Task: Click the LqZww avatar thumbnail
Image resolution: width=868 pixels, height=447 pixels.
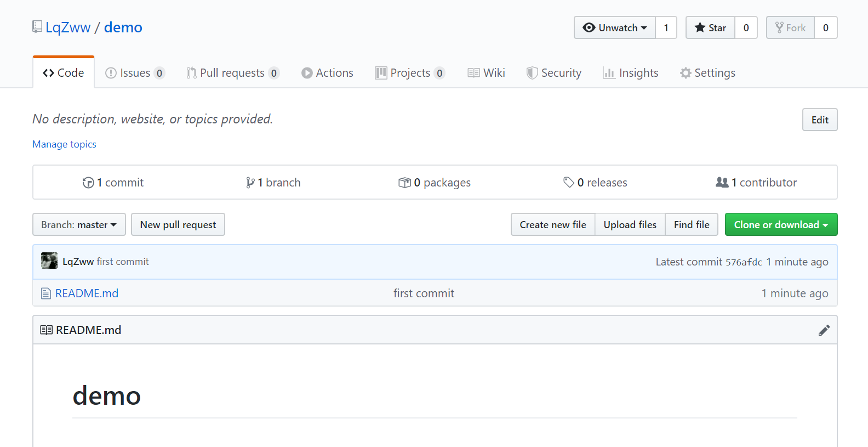Action: [x=49, y=261]
